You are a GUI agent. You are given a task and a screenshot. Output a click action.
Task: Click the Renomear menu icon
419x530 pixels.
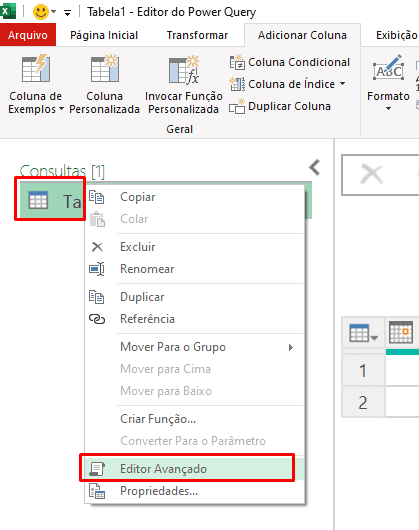(x=97, y=269)
